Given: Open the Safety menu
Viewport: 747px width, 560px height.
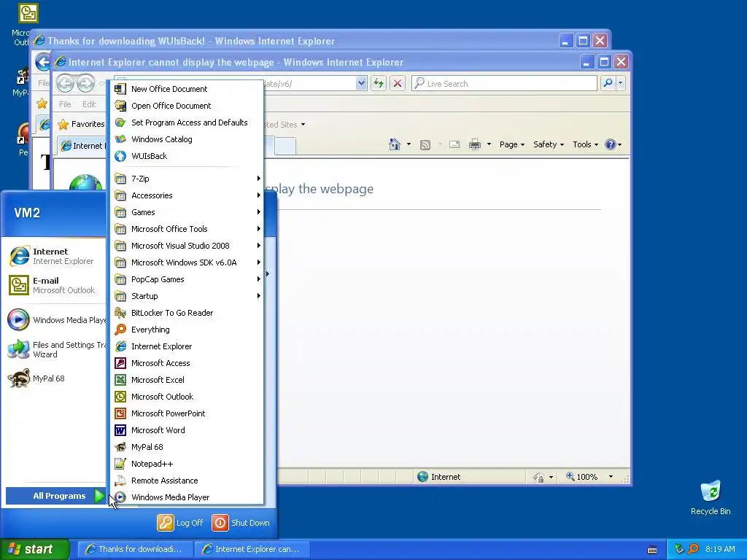Looking at the screenshot, I should coord(549,144).
